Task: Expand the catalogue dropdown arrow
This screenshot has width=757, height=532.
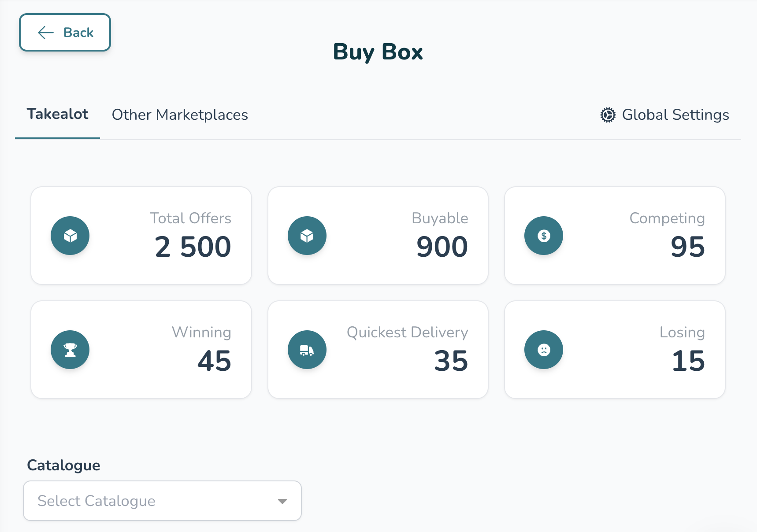Action: click(x=282, y=501)
